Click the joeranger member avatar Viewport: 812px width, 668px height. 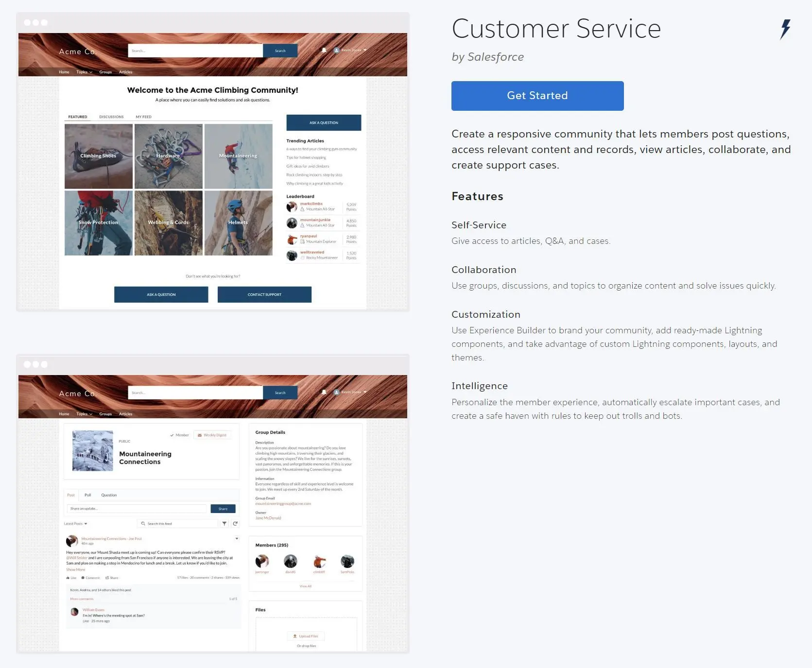click(262, 561)
